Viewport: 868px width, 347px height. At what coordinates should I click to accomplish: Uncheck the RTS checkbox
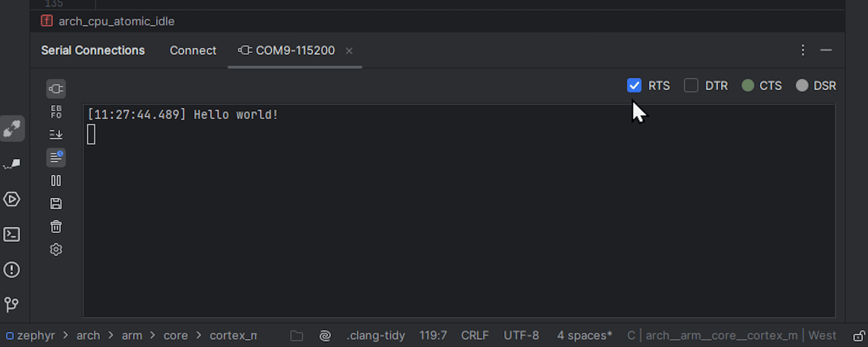(x=634, y=86)
